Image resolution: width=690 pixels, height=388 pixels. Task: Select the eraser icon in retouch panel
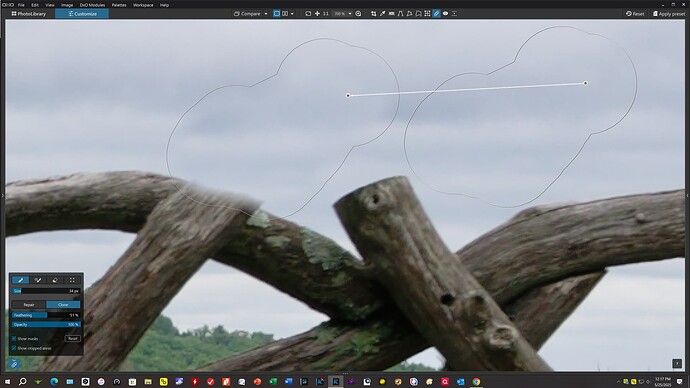(55, 280)
